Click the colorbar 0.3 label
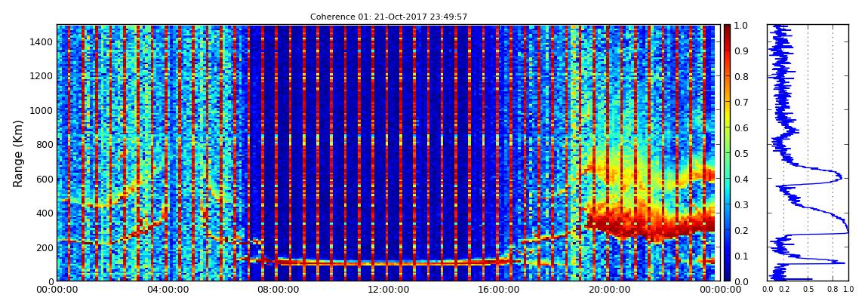 [x=743, y=204]
